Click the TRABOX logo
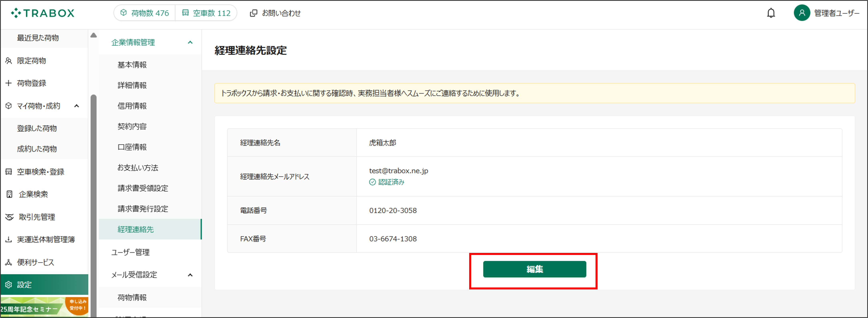The height and width of the screenshot is (318, 868). 42,13
